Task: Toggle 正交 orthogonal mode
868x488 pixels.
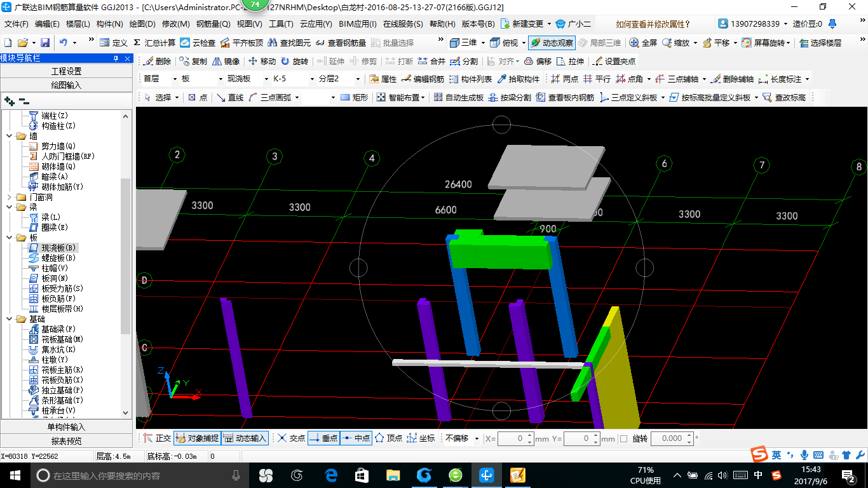Action: click(x=157, y=438)
